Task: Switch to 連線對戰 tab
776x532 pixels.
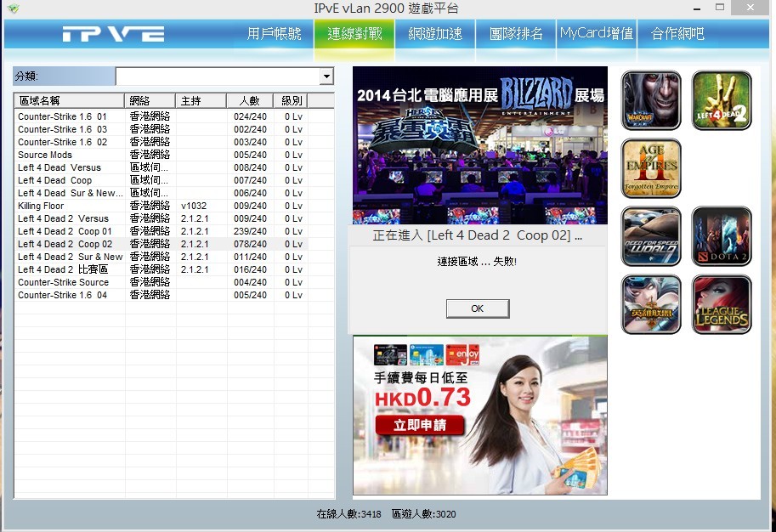Action: click(x=354, y=34)
